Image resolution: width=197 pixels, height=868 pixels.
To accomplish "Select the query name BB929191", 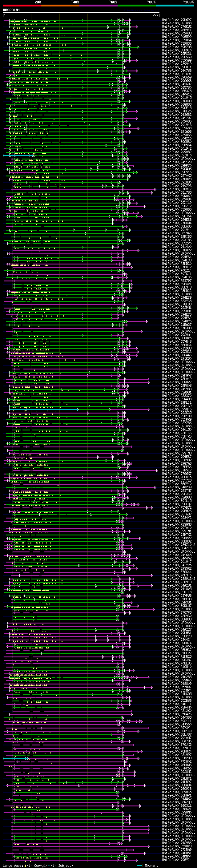I will [x=11, y=10].
